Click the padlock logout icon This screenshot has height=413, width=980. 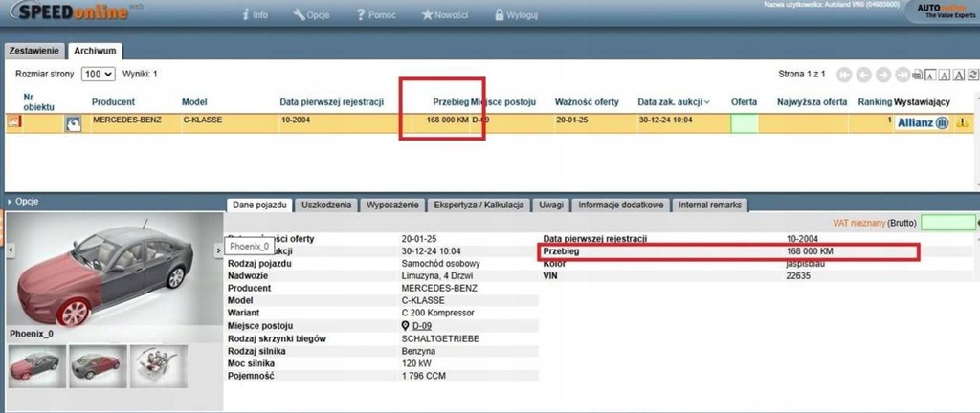pos(500,14)
